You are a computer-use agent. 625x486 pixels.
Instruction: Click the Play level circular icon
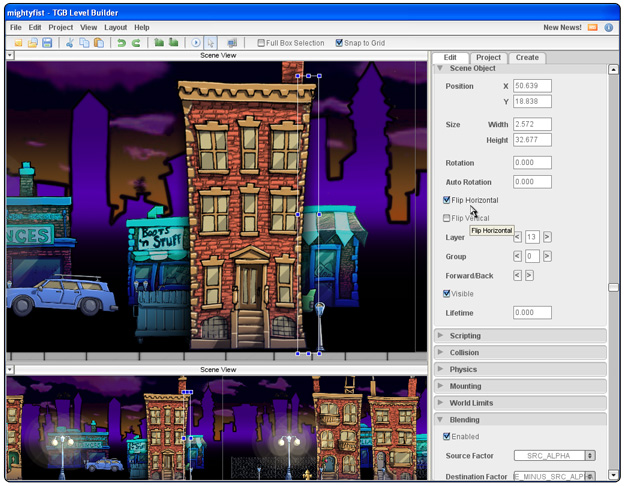point(196,43)
